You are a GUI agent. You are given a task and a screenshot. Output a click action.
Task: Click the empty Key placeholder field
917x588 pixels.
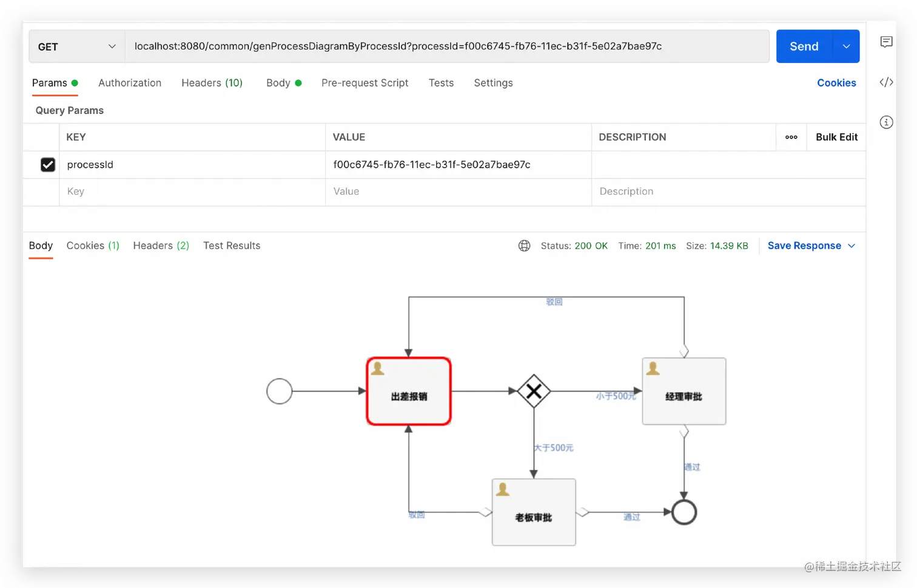pyautogui.click(x=192, y=192)
